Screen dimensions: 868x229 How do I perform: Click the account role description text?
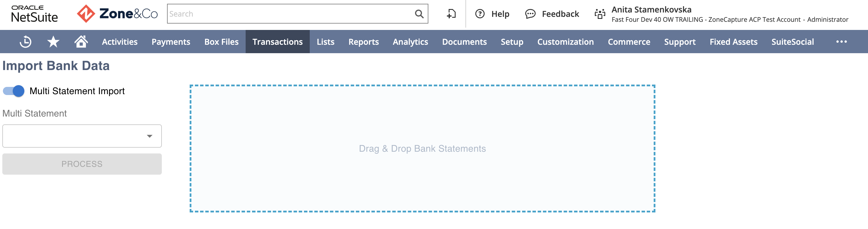click(730, 19)
